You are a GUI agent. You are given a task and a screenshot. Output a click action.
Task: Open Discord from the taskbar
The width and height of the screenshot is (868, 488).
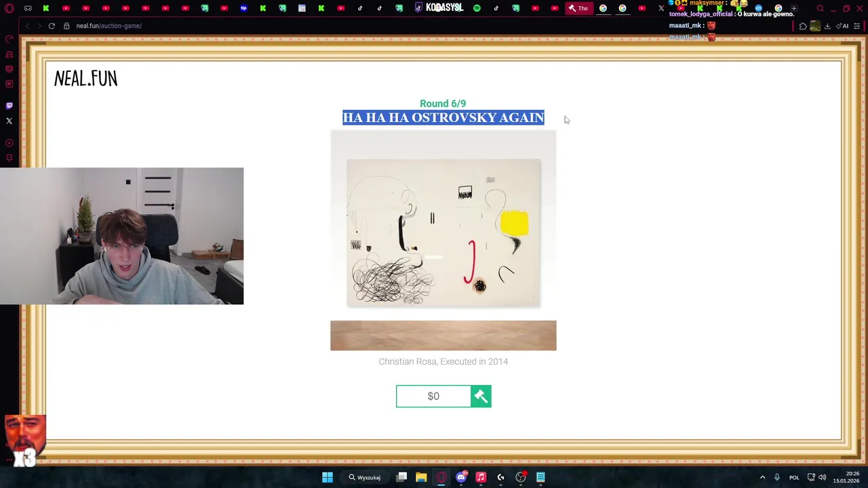coord(461,477)
